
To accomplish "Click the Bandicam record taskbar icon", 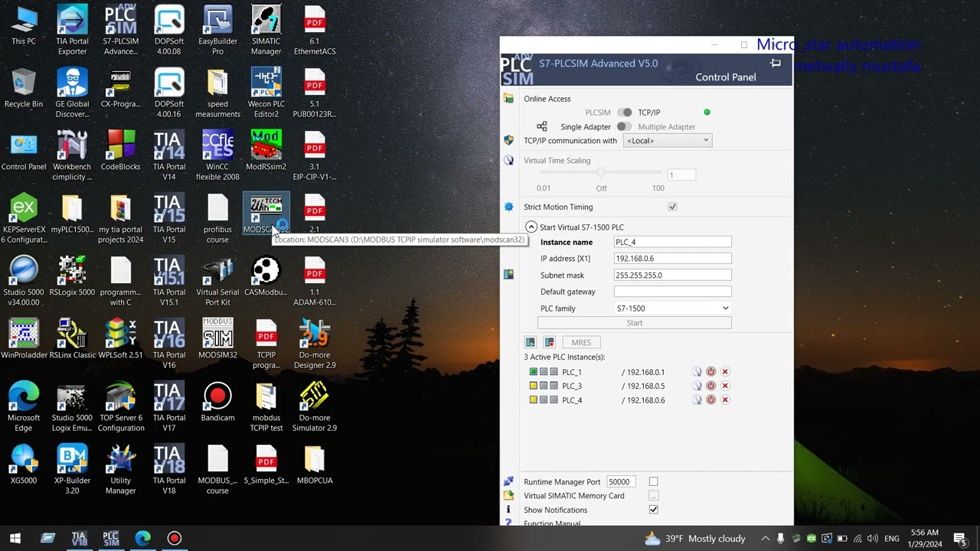I will click(x=175, y=538).
